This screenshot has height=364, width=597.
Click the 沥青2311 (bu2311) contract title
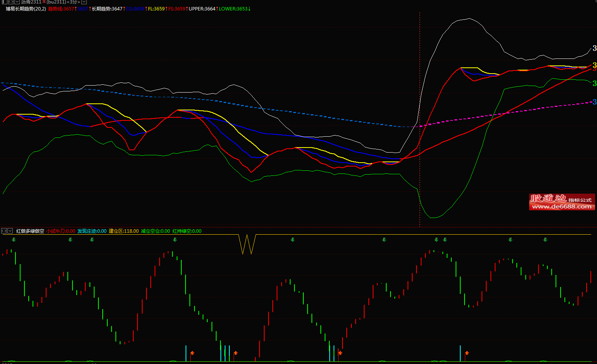43,2
